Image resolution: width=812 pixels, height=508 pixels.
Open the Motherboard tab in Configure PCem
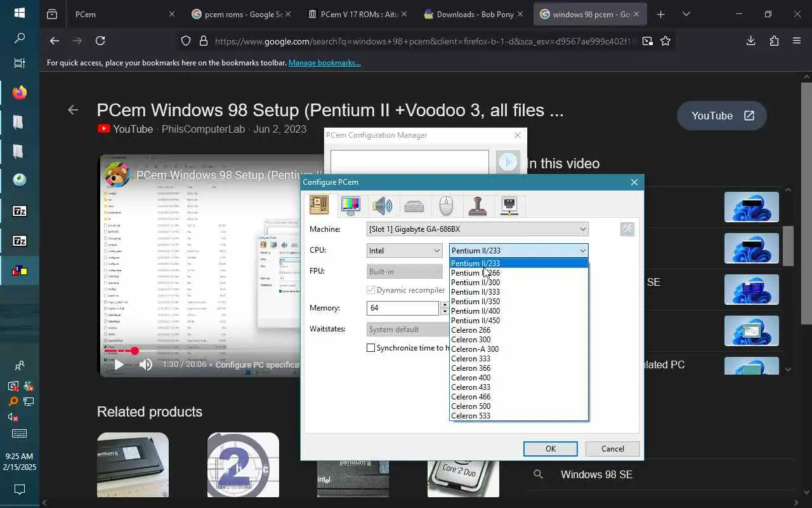point(319,205)
